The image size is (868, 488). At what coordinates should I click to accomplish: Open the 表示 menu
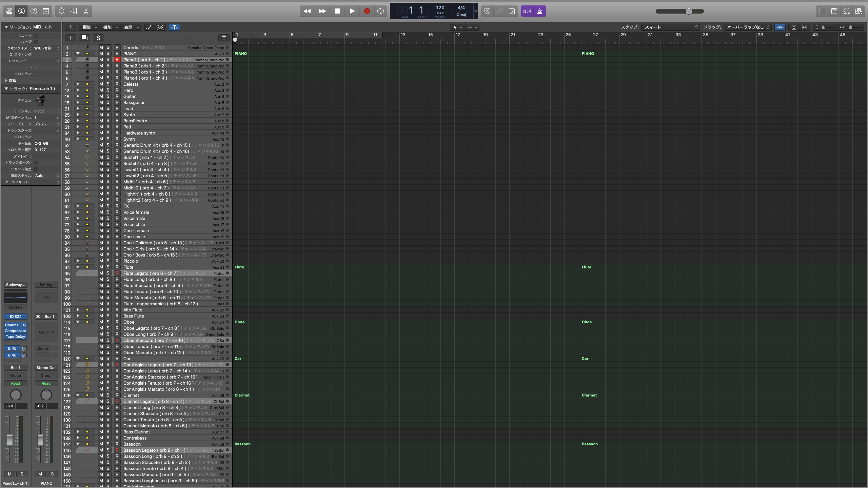131,27
